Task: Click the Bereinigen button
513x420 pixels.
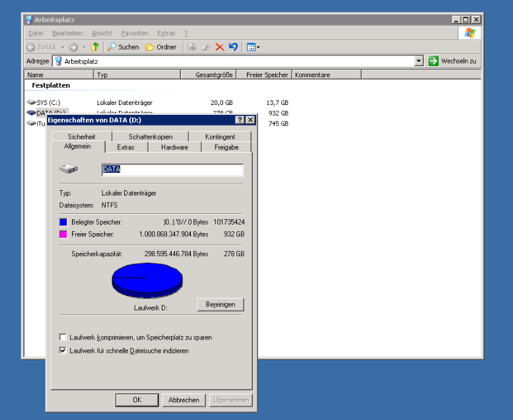Action: coord(220,304)
